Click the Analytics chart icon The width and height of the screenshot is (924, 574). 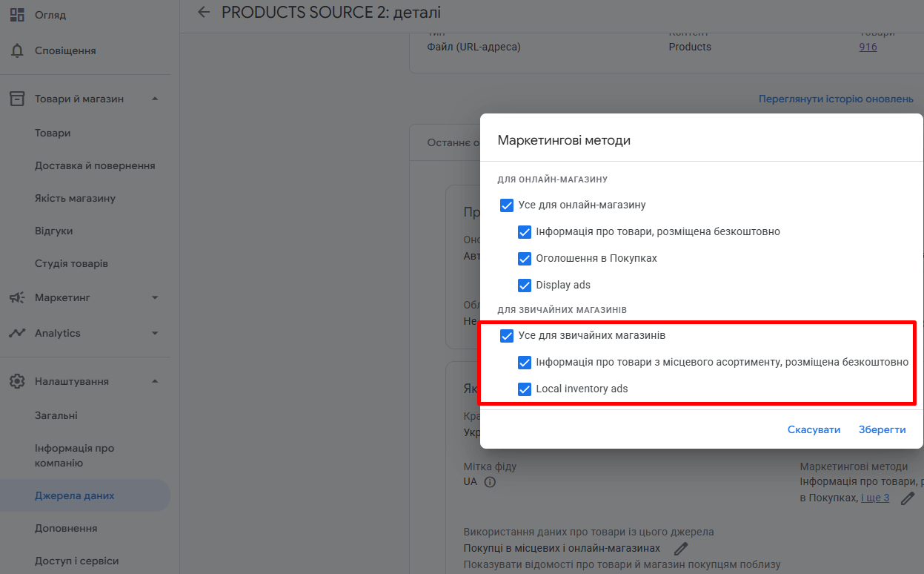(x=17, y=333)
